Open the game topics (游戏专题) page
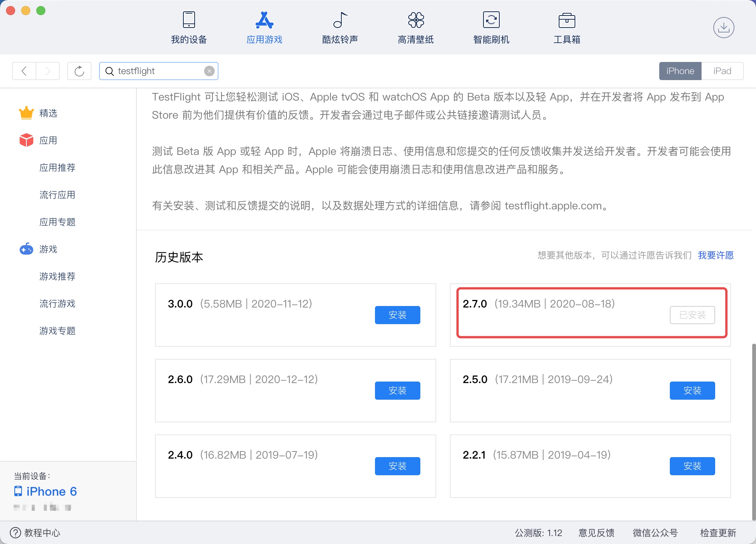This screenshot has height=544, width=756. [x=57, y=331]
